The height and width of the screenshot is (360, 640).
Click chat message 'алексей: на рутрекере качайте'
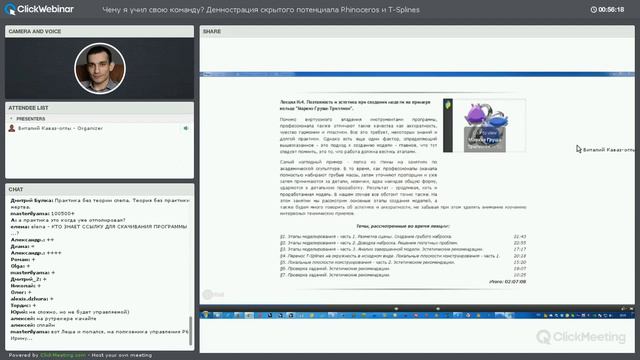53,318
